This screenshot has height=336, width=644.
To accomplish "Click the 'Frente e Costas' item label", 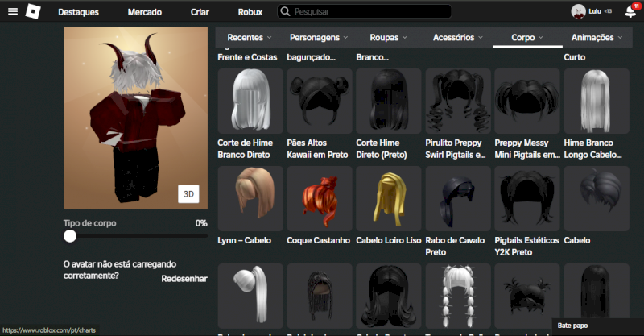I will coord(247,57).
